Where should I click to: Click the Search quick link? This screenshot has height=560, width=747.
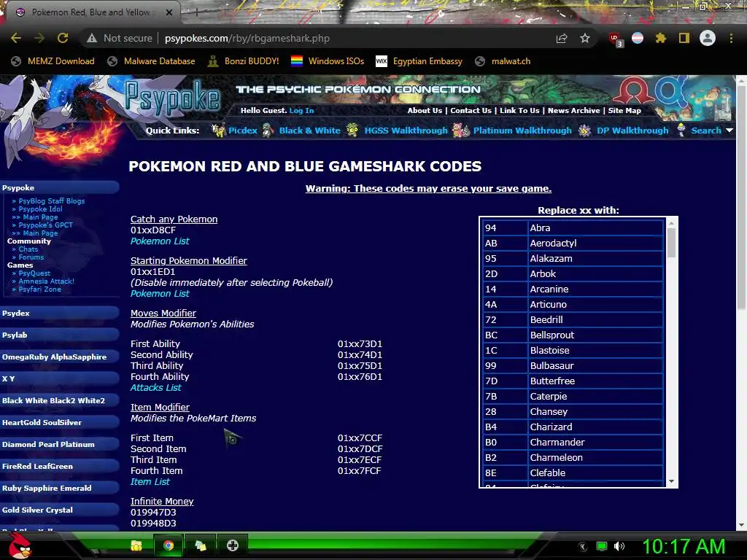tap(706, 131)
